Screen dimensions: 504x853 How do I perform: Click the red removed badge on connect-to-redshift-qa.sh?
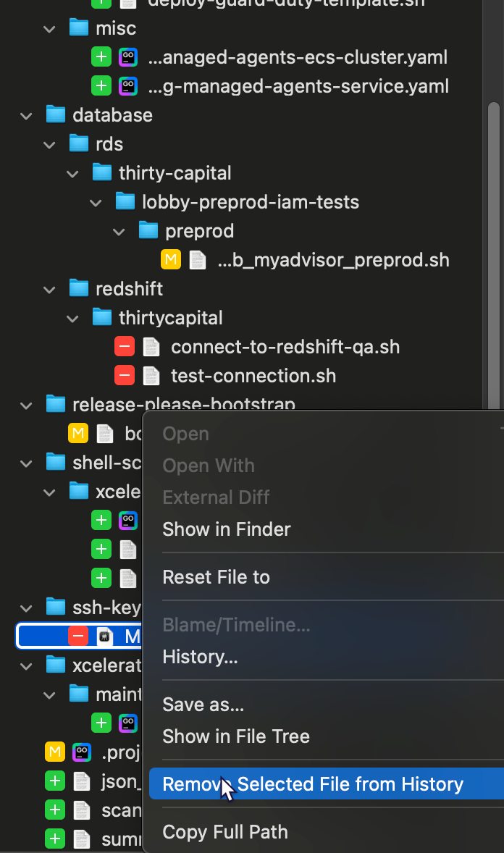coord(125,347)
